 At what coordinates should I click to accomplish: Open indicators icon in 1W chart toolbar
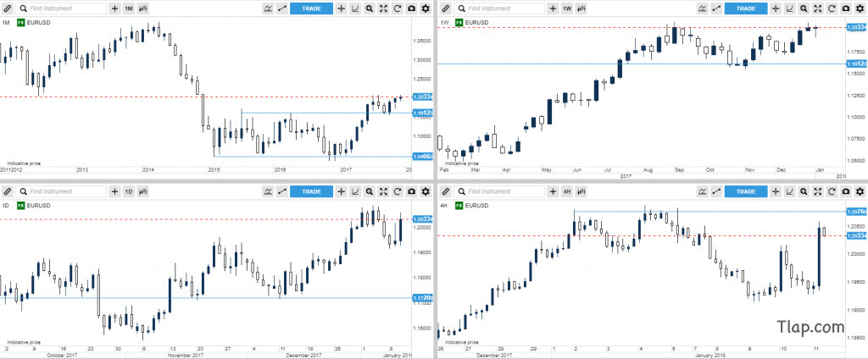[703, 8]
